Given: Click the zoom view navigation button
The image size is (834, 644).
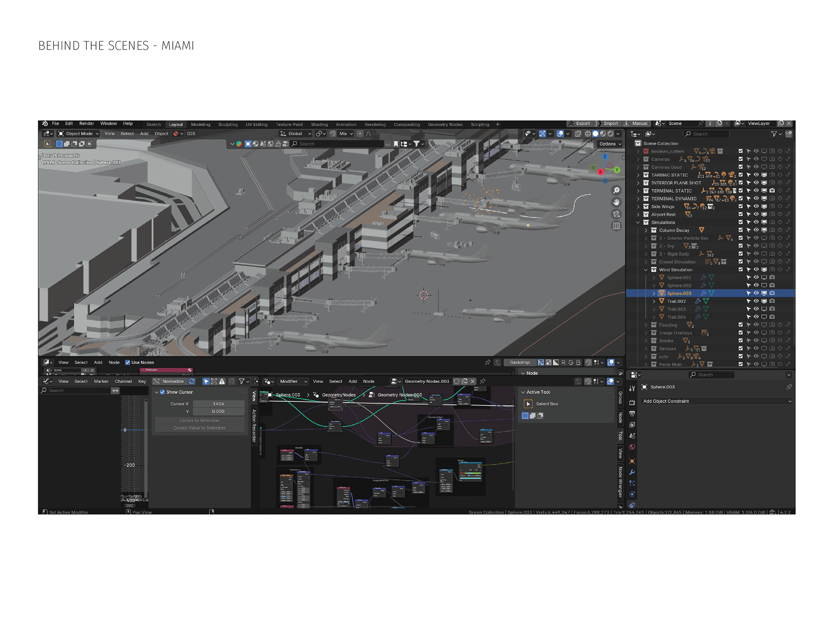Looking at the screenshot, I should point(616,191).
